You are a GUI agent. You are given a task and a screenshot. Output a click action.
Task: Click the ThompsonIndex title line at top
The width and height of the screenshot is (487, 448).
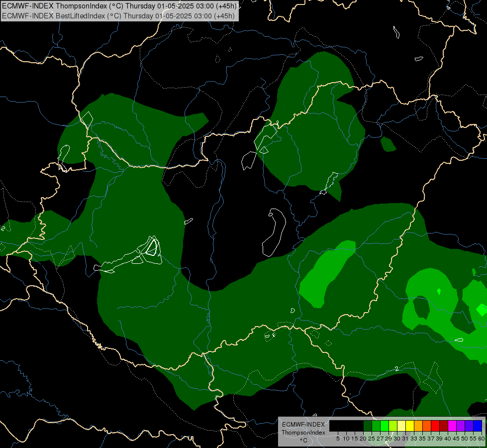119,6
